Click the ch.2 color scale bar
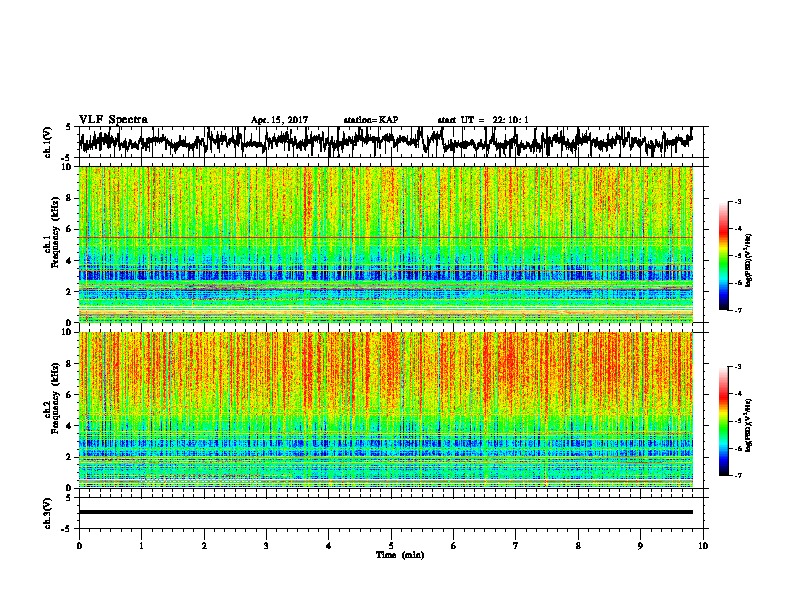 (724, 421)
